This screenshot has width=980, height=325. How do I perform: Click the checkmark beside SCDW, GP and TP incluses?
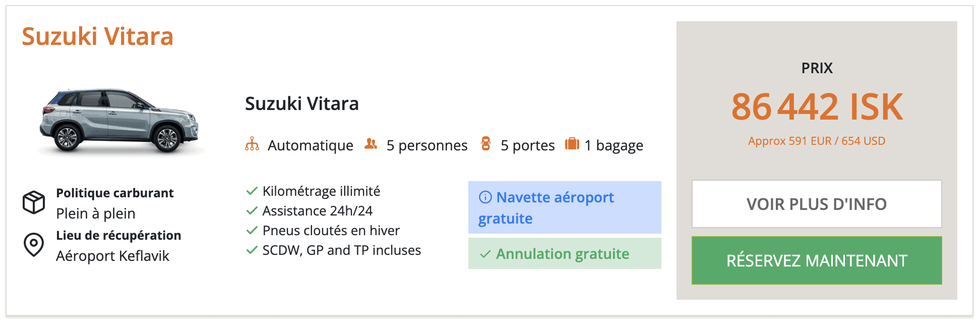coord(252,250)
